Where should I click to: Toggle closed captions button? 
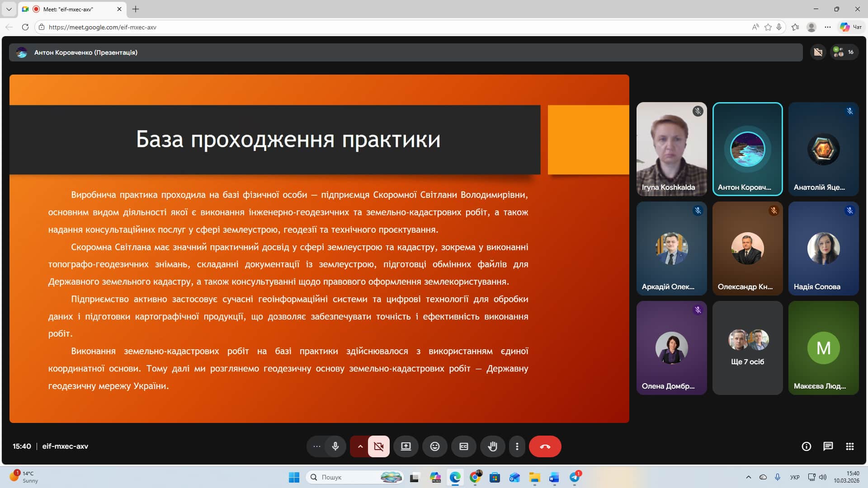click(464, 446)
